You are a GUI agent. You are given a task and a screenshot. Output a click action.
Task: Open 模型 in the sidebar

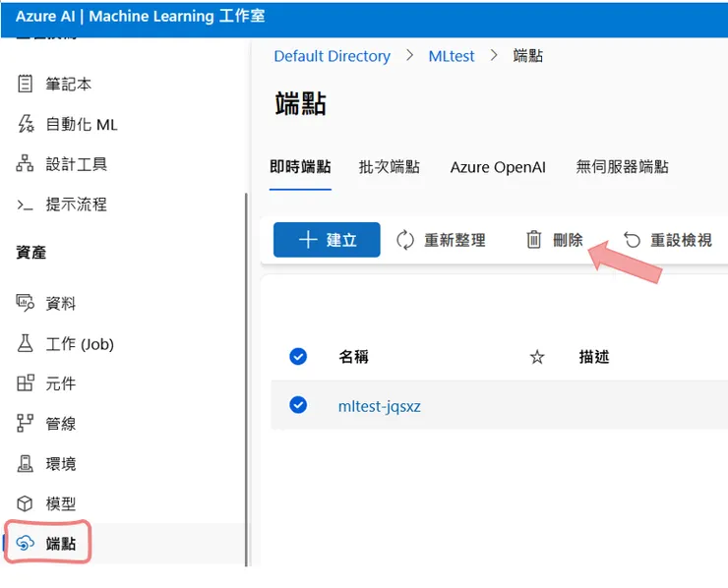[x=60, y=503]
